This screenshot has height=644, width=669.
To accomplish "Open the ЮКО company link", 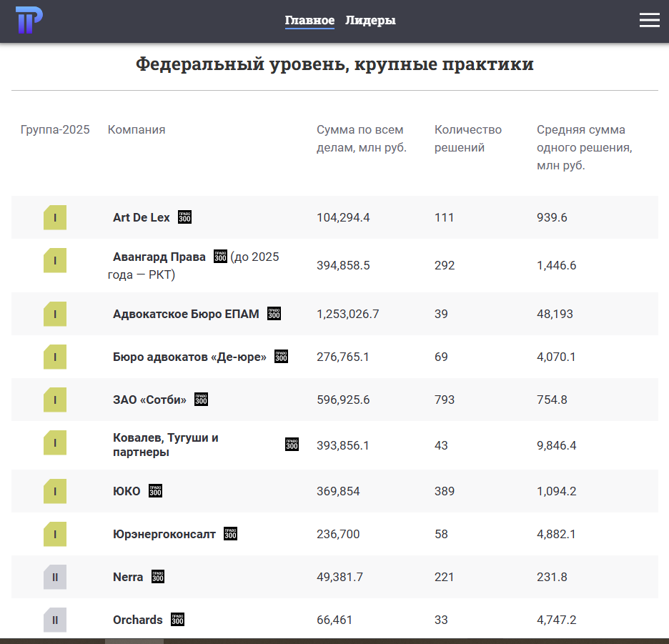I will pos(127,491).
